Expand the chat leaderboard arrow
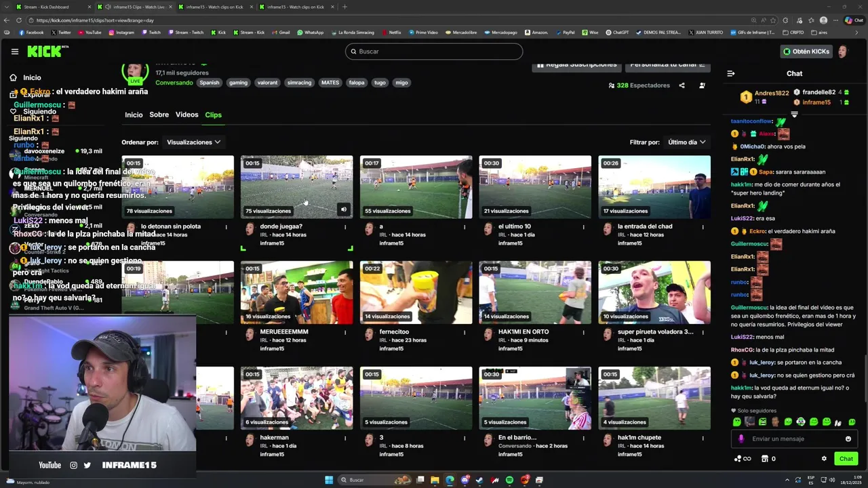 (794, 115)
